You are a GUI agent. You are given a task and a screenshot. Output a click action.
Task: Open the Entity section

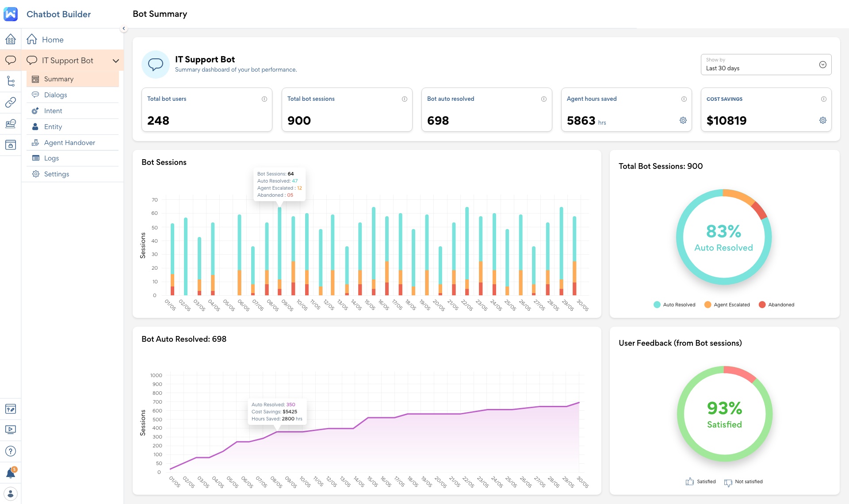[53, 126]
